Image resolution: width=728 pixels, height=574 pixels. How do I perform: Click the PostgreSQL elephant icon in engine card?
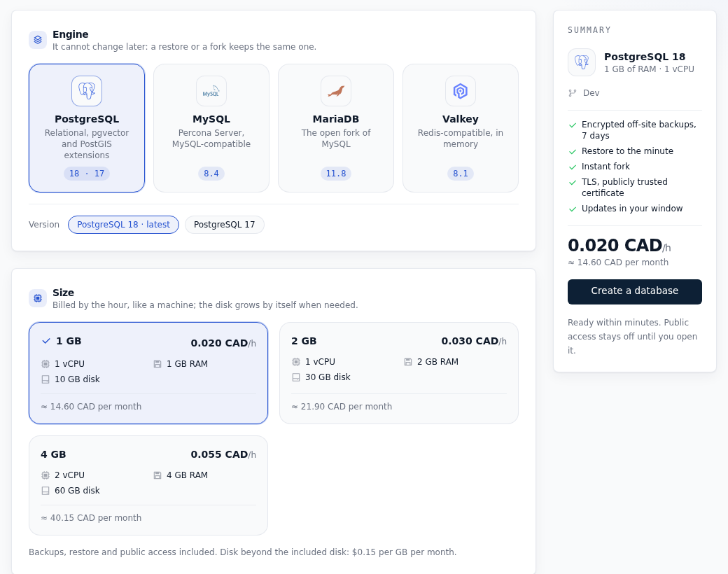pos(87,90)
